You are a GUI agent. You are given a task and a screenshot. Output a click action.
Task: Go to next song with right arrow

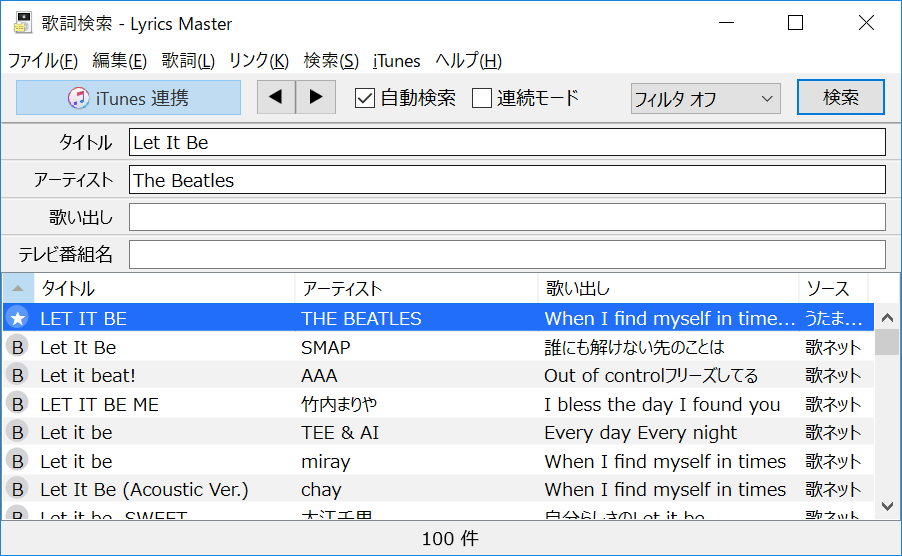(x=316, y=97)
